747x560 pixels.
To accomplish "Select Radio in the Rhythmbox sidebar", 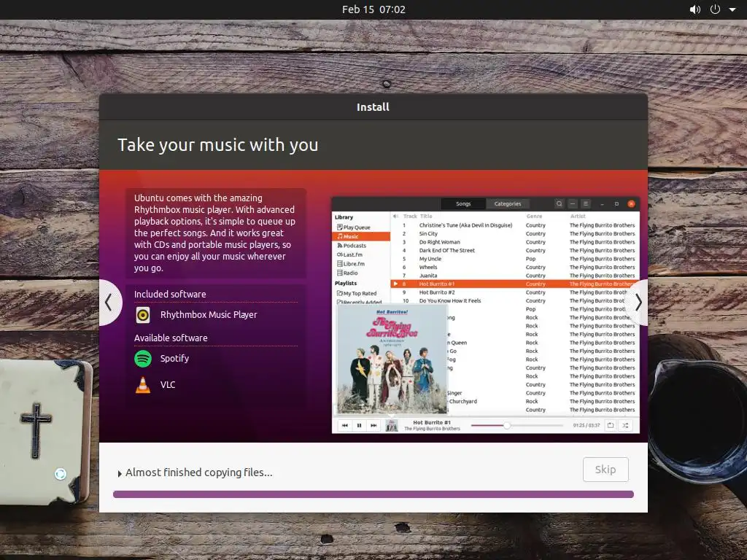I will click(x=347, y=273).
